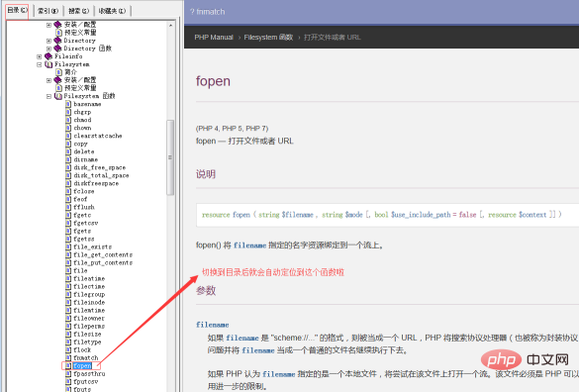Open the filetype function entry

[87, 343]
